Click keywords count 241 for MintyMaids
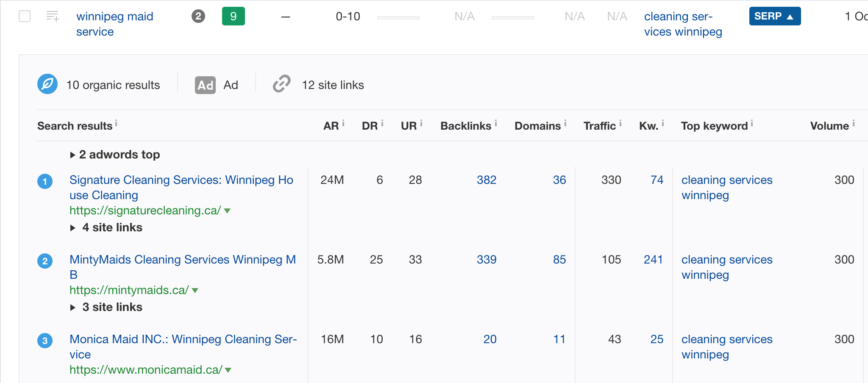Image resolution: width=868 pixels, height=383 pixels. click(653, 260)
